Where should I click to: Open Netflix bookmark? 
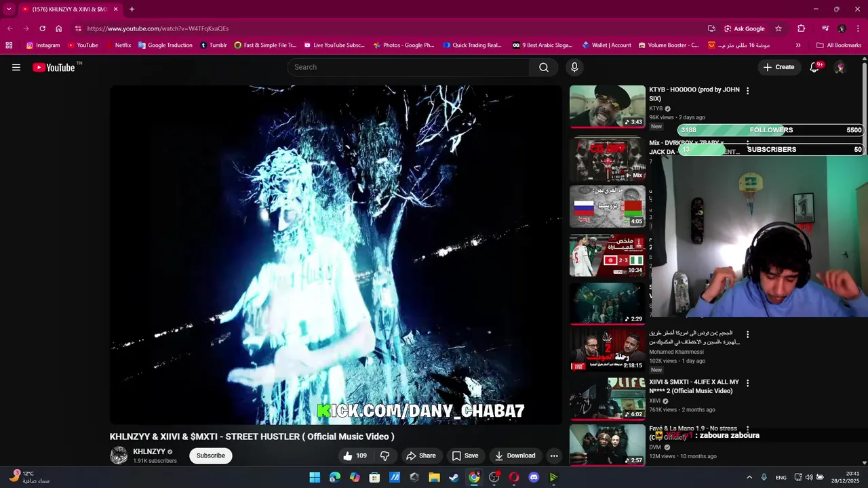tap(118, 45)
